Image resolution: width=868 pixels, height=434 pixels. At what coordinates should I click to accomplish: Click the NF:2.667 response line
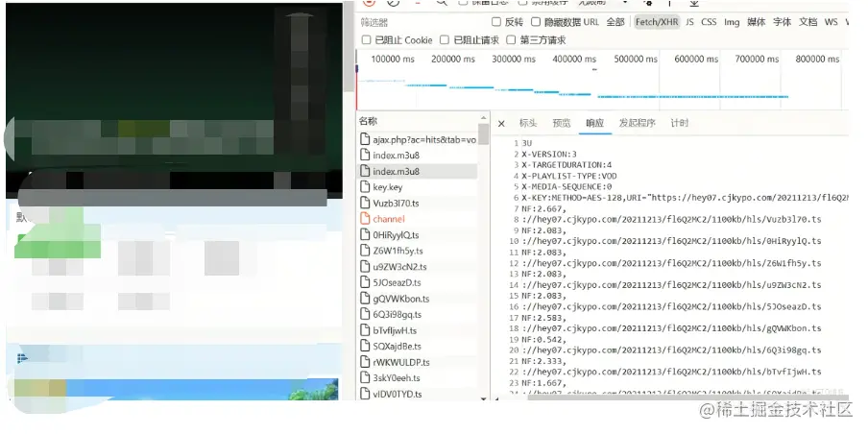pyautogui.click(x=544, y=208)
